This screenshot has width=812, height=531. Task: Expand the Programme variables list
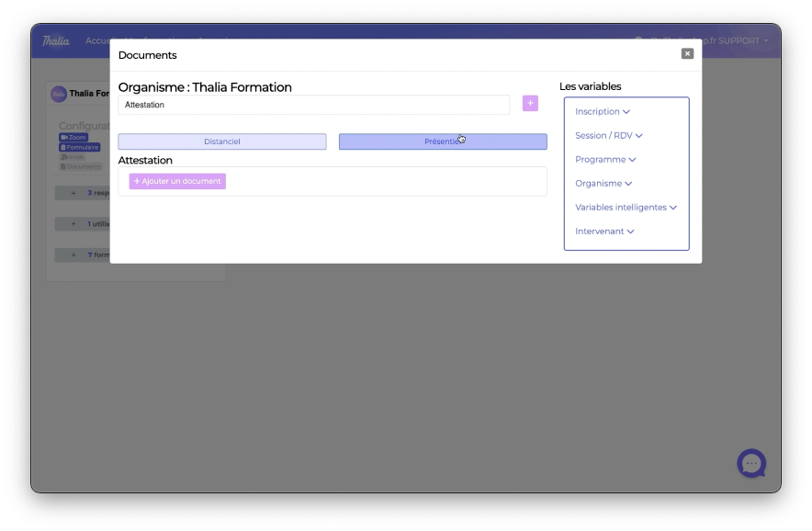pyautogui.click(x=605, y=159)
